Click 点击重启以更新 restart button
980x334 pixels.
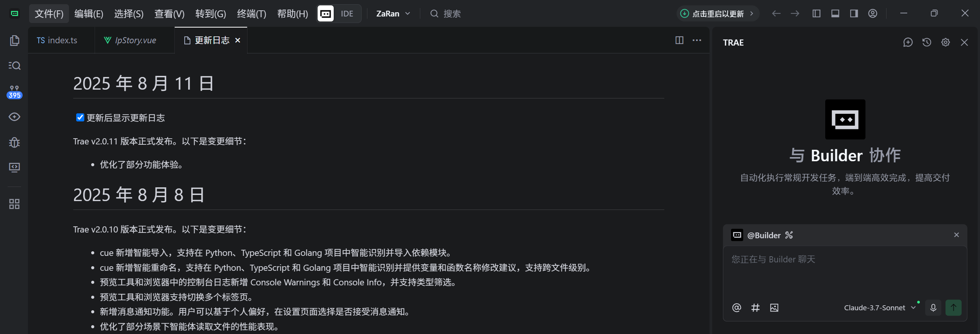coord(717,14)
